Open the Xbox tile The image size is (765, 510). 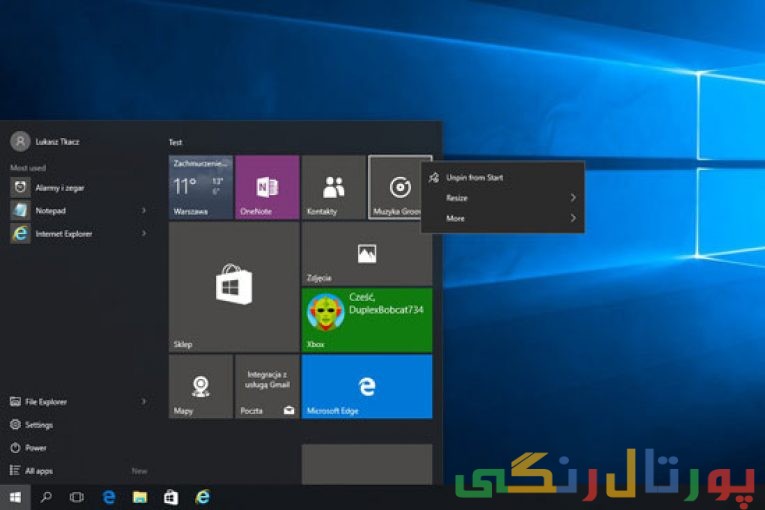367,320
